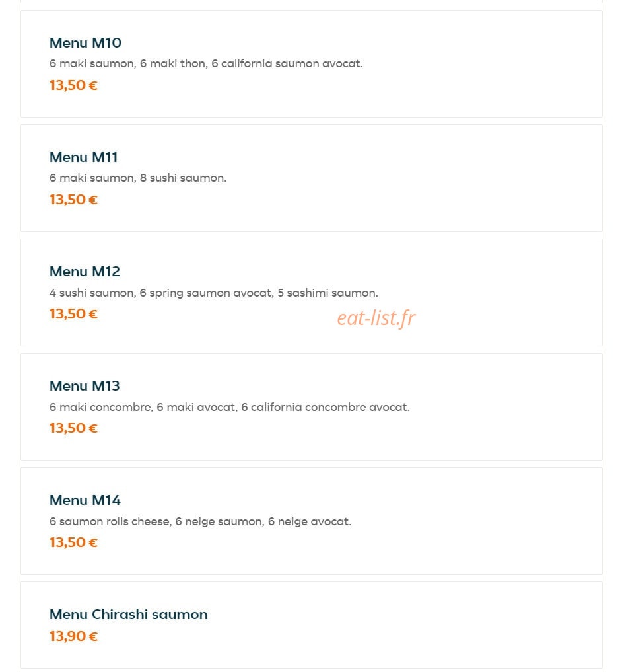Image resolution: width=618 pixels, height=672 pixels.
Task: Click the M13 description with california concombre avocat
Action: tap(230, 407)
